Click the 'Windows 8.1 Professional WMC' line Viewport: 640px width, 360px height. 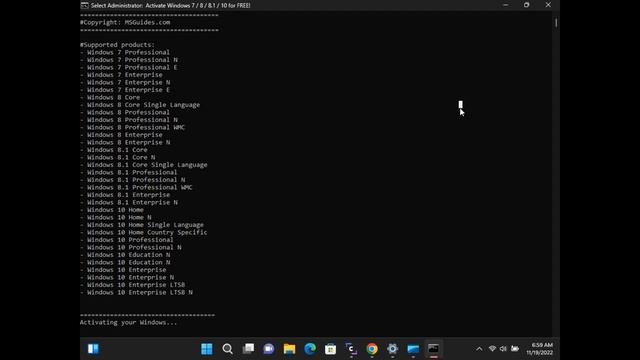[x=136, y=187]
